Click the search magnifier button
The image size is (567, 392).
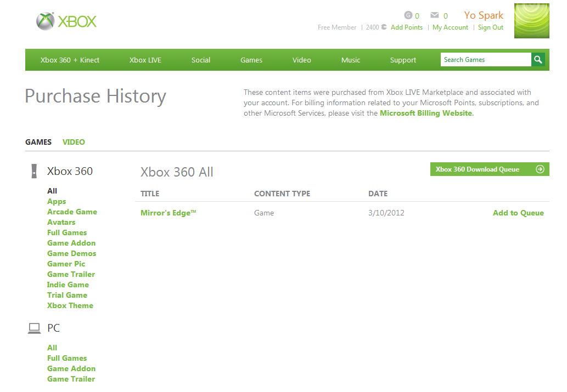coord(538,60)
